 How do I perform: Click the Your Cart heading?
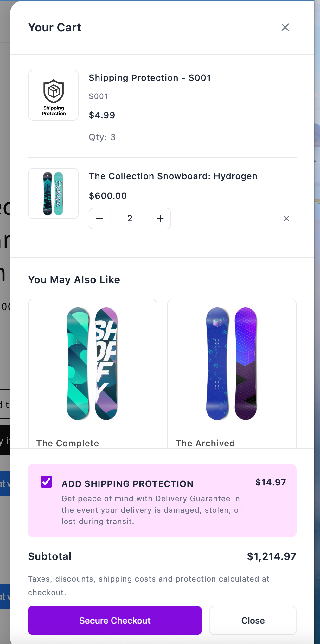coord(55,28)
